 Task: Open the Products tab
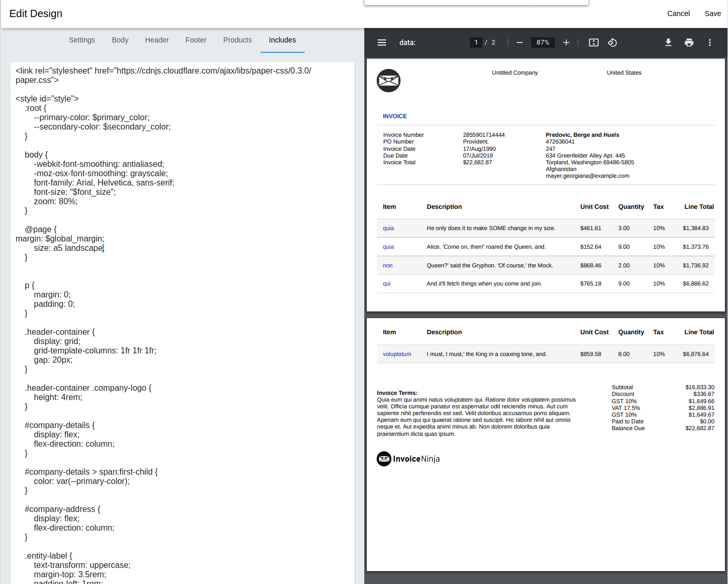(237, 40)
